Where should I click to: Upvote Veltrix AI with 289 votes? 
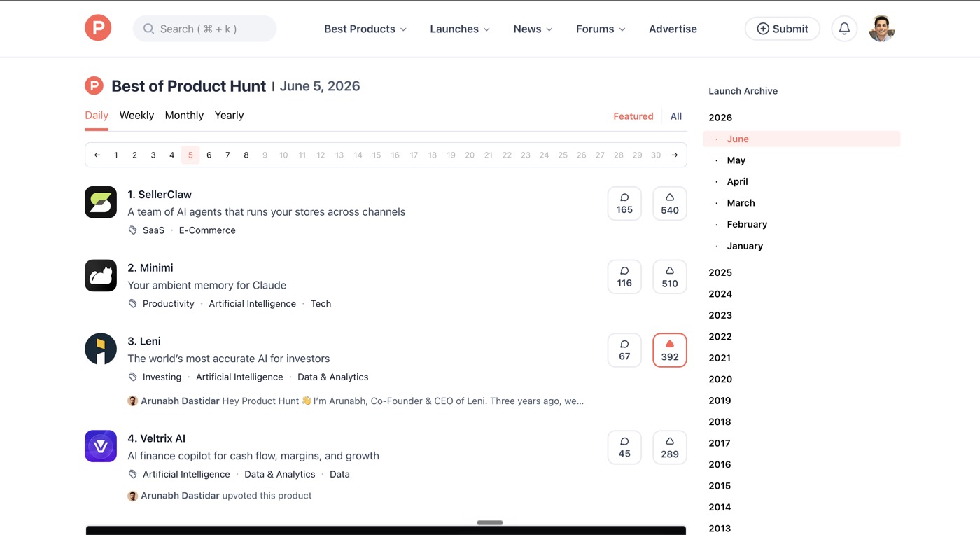coord(670,447)
